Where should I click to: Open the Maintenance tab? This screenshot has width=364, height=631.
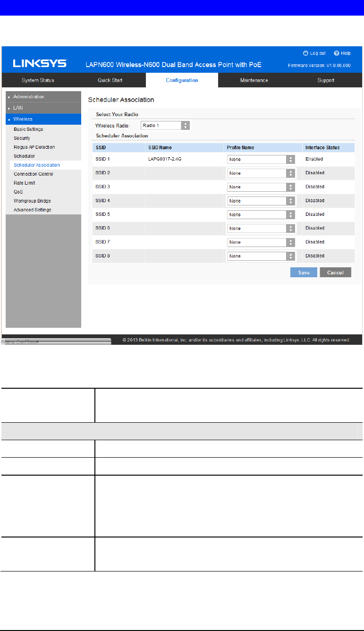(x=254, y=80)
